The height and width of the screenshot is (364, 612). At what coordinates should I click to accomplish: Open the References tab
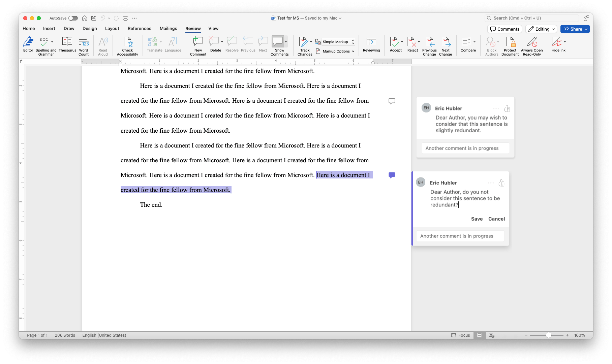[139, 29]
